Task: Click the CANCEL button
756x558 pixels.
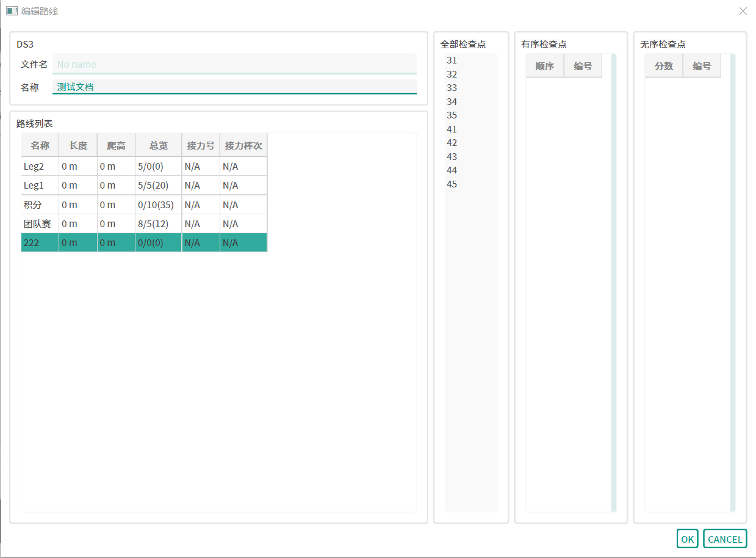Action: (x=725, y=539)
